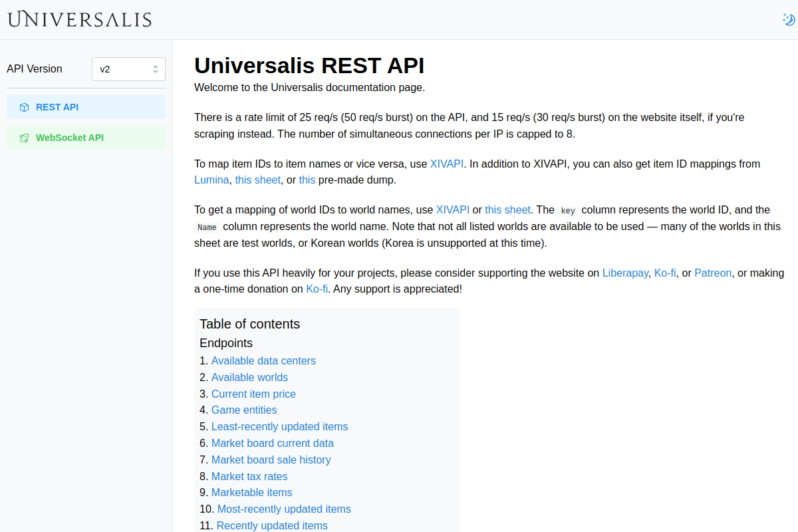Click 'Welcome to the Universalis documentation page.'
The height and width of the screenshot is (532, 798).
tap(309, 87)
